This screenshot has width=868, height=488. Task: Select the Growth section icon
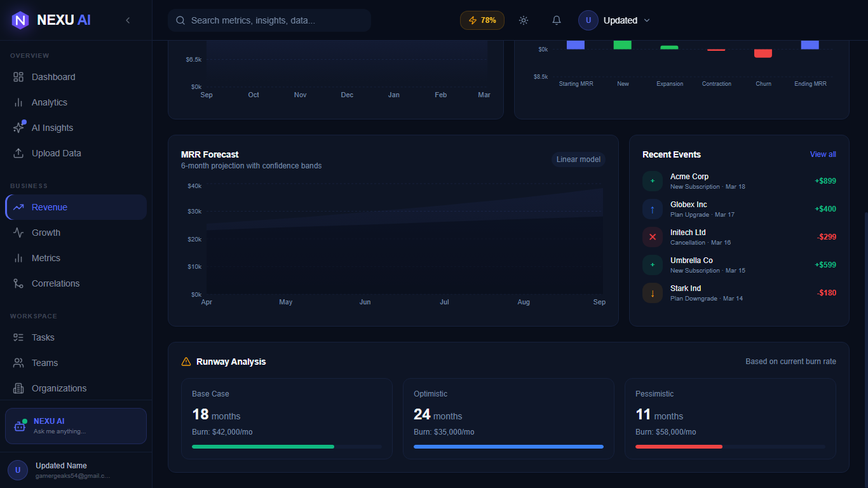pos(18,233)
